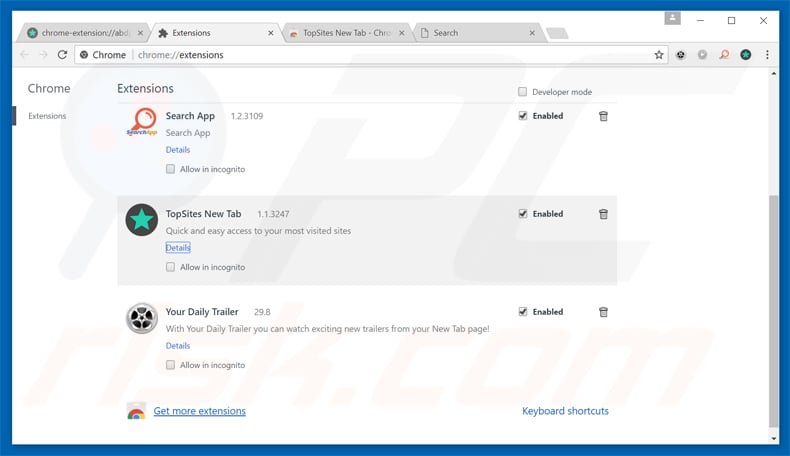This screenshot has width=790, height=456.
Task: Open the Chrome three-dot menu
Action: [x=767, y=55]
